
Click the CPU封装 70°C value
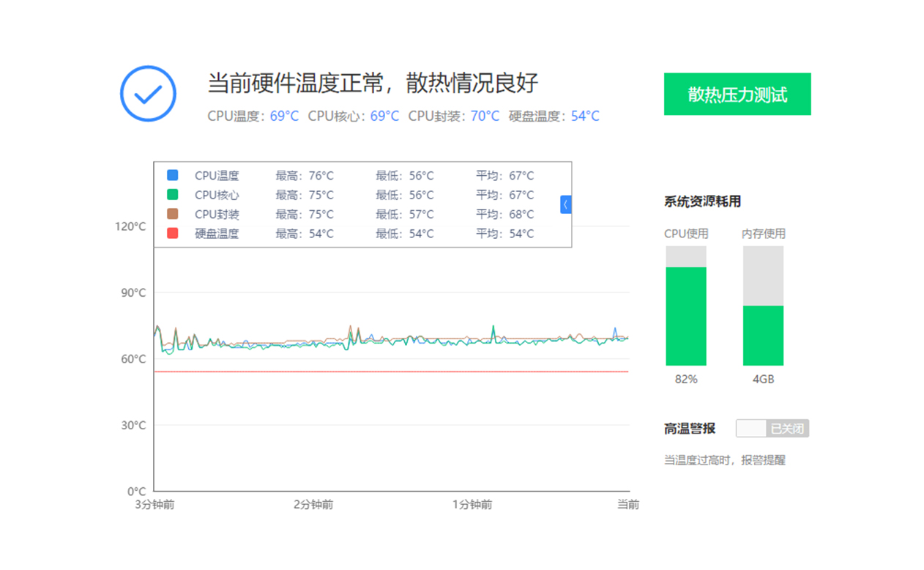485,116
